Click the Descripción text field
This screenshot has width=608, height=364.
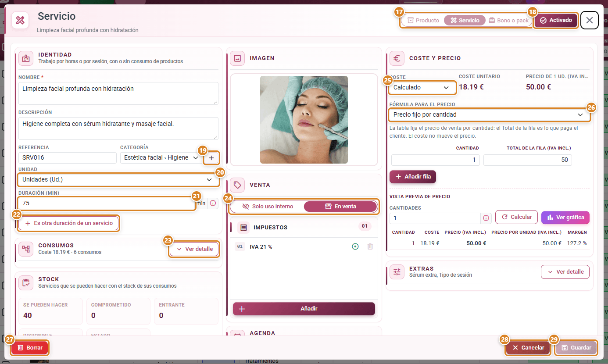pos(118,128)
